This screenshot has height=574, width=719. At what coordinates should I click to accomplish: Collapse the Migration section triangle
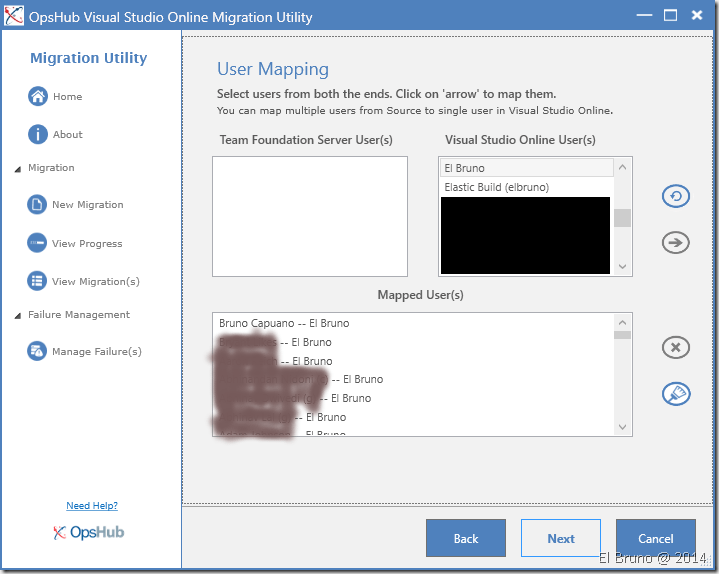[x=18, y=169]
